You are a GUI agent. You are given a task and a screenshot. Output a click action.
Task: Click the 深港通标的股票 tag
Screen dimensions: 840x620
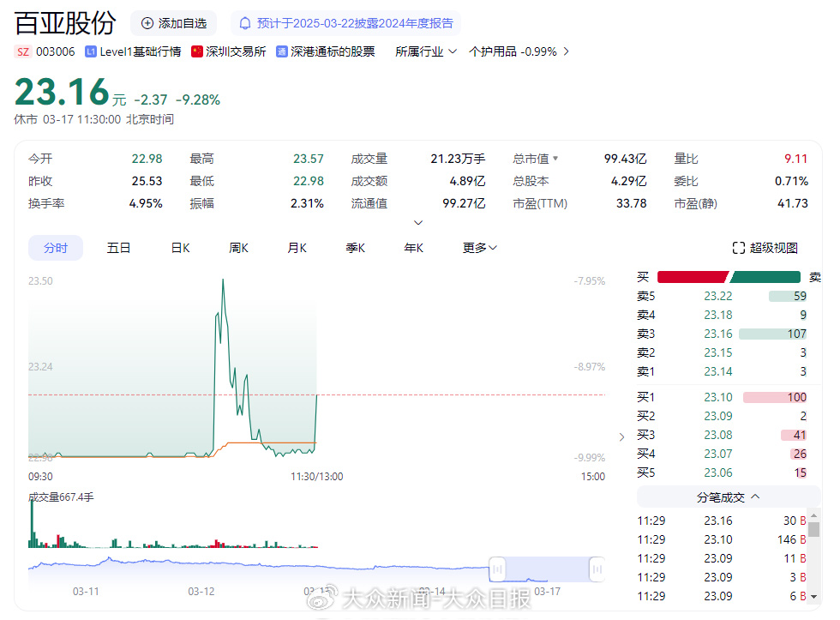[x=325, y=51]
